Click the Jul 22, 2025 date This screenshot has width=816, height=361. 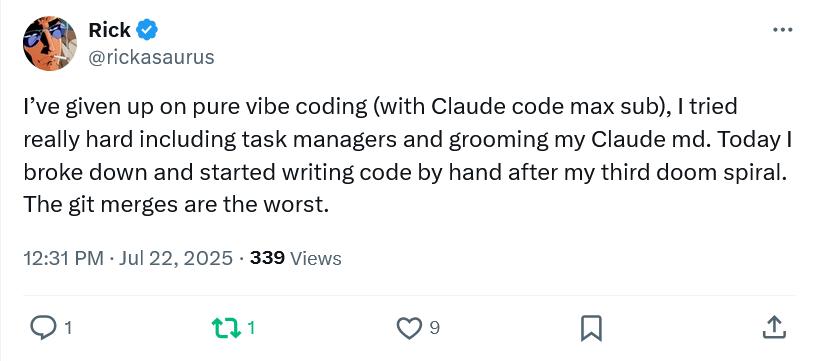click(175, 259)
